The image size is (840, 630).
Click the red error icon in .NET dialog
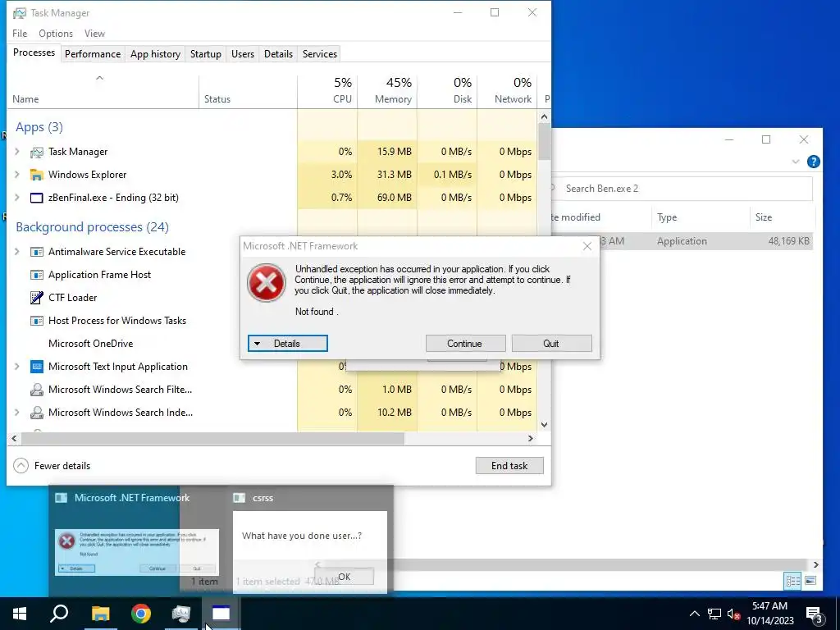pyautogui.click(x=267, y=282)
